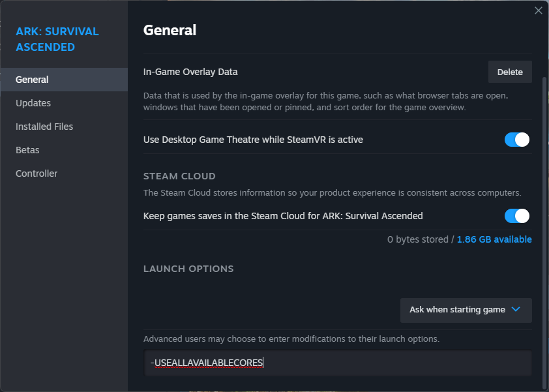Open the Installed Files section
Image resolution: width=549 pixels, height=392 pixels.
(44, 126)
